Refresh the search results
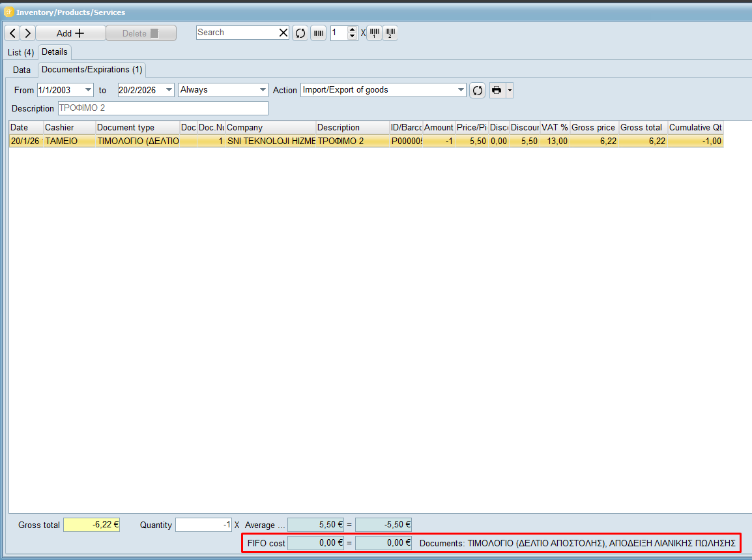Screen dimensions: 752x560 pyautogui.click(x=300, y=33)
